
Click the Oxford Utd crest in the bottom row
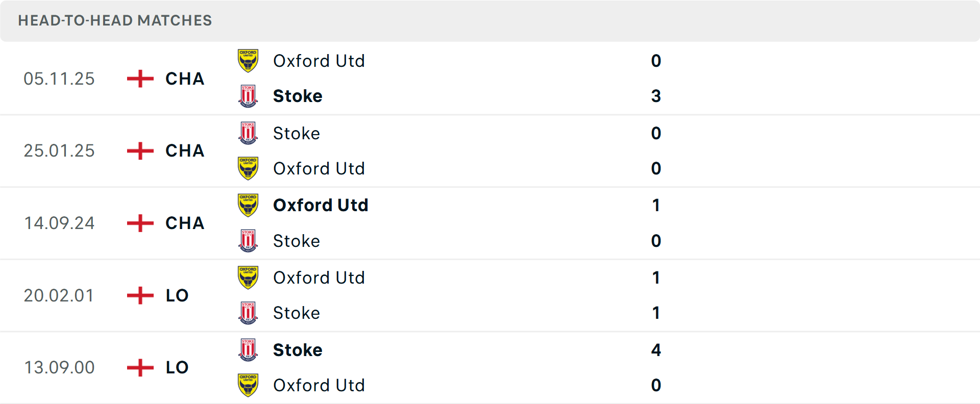[248, 385]
